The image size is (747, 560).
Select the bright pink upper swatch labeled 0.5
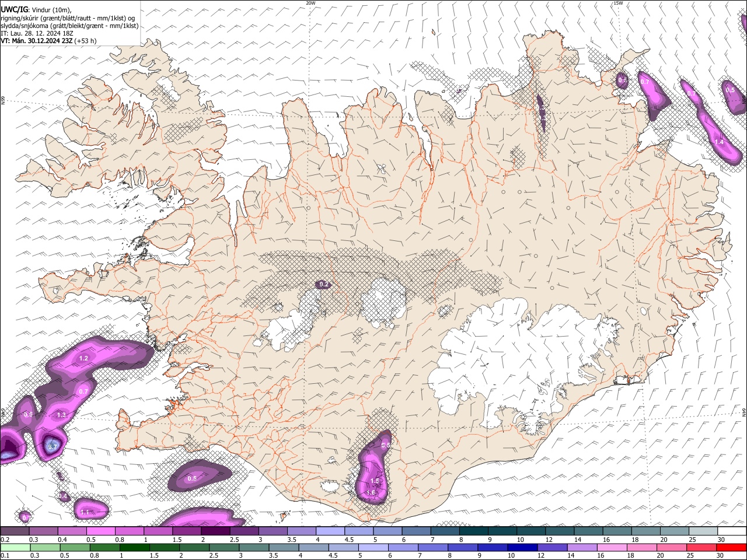(x=100, y=531)
